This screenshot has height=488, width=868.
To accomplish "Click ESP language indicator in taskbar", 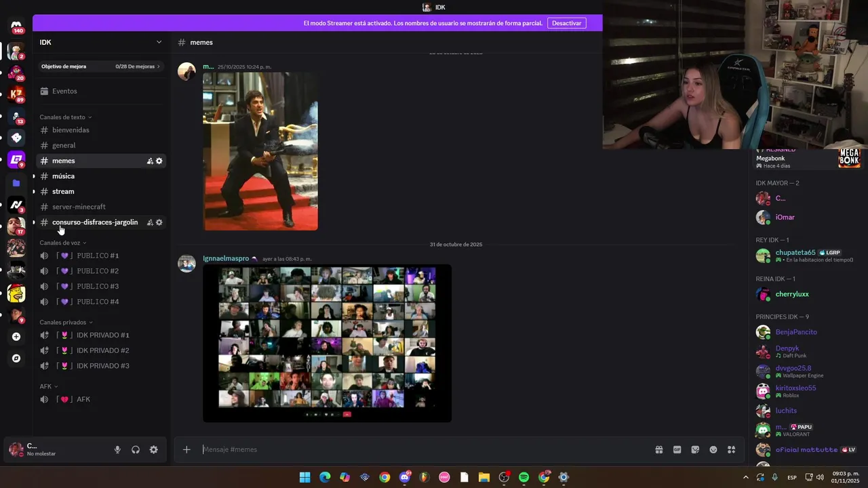I will click(x=792, y=477).
